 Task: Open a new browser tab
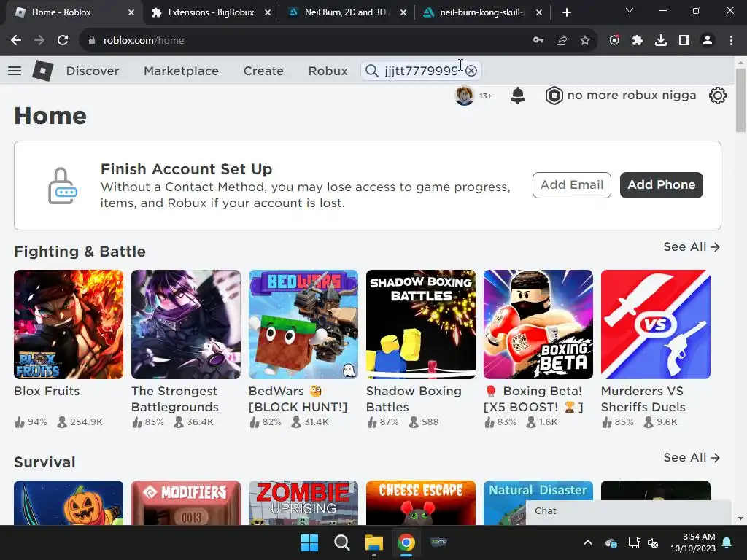pyautogui.click(x=566, y=12)
